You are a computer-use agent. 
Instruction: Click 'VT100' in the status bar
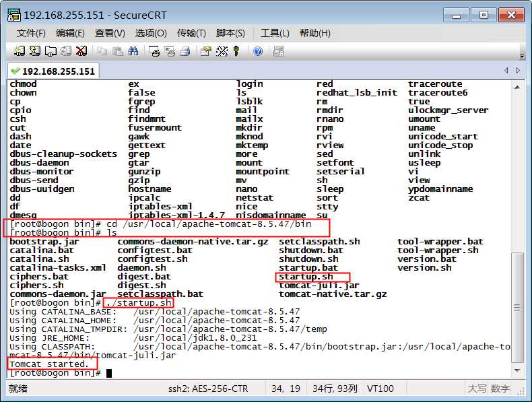click(380, 389)
